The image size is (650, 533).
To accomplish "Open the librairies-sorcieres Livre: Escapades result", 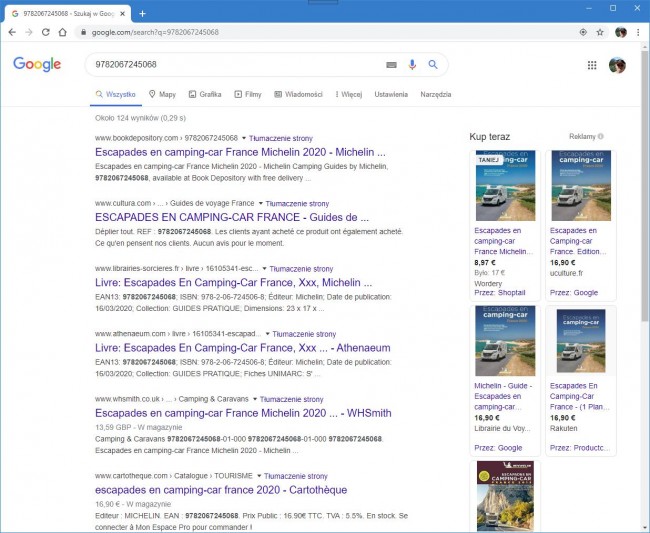I will pyautogui.click(x=233, y=283).
